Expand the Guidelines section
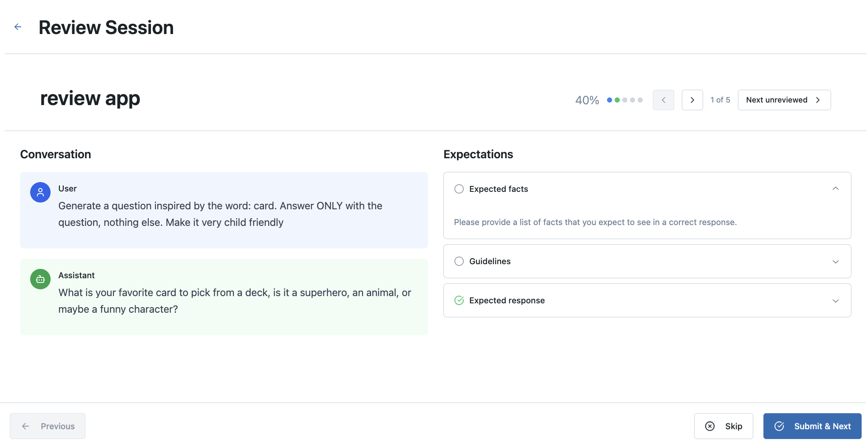Viewport: 868px width, 445px height. point(835,262)
